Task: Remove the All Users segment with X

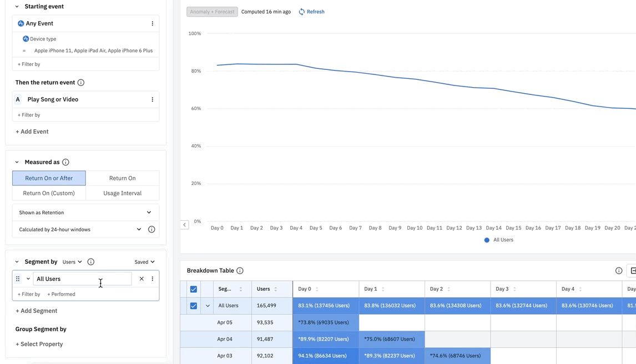Action: point(142,279)
